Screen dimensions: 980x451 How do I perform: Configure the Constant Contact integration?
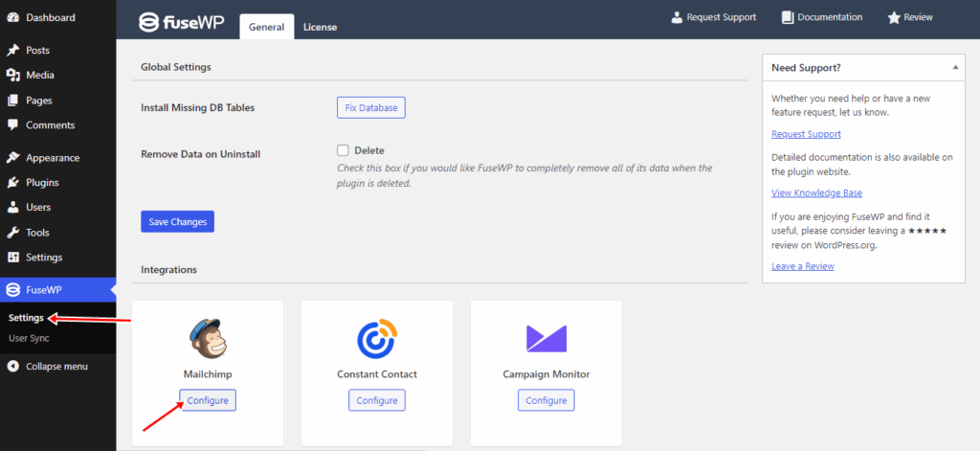(x=377, y=400)
